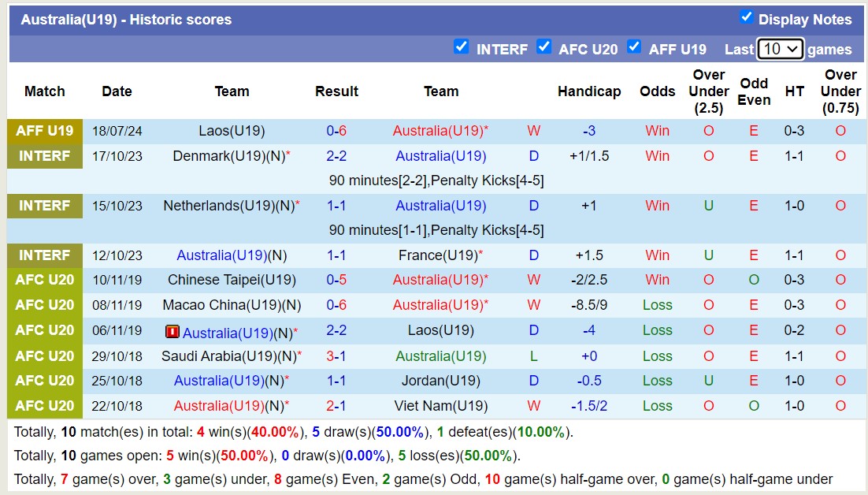Open Jordan(U19) team link
This screenshot has height=495, width=868.
click(440, 381)
